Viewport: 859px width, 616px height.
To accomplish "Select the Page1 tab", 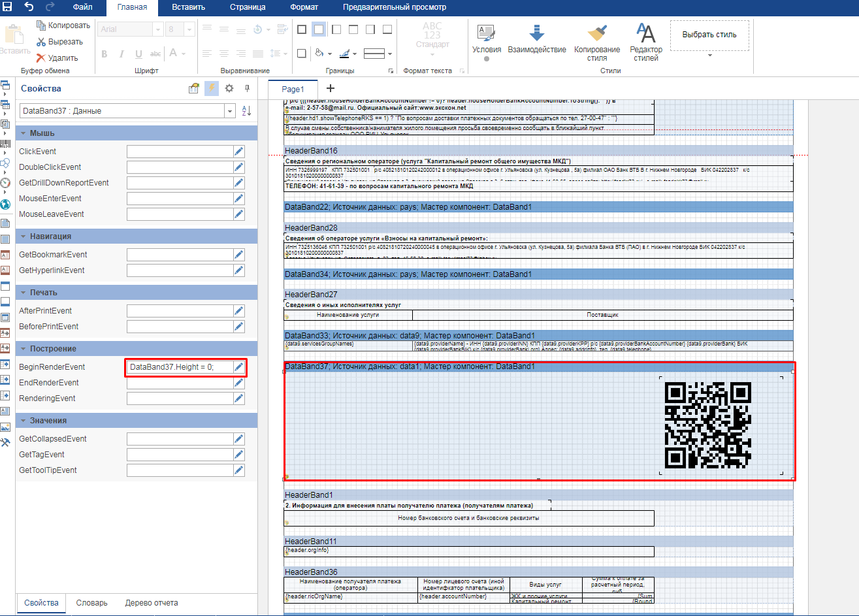I will pos(293,89).
